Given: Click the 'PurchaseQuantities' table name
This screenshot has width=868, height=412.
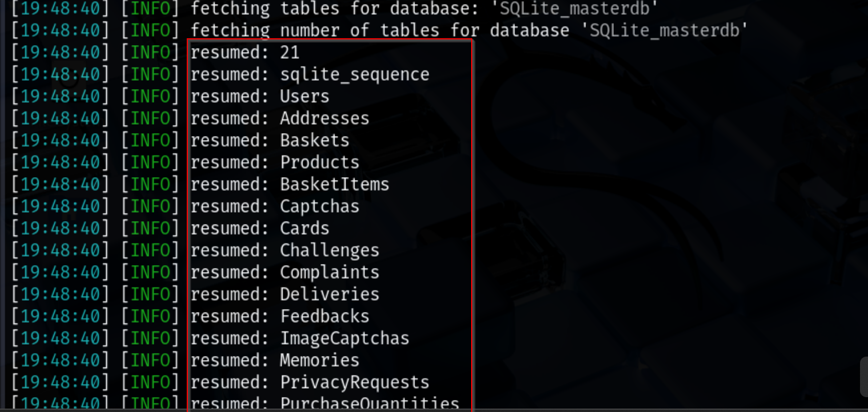Looking at the screenshot, I should coord(369,404).
